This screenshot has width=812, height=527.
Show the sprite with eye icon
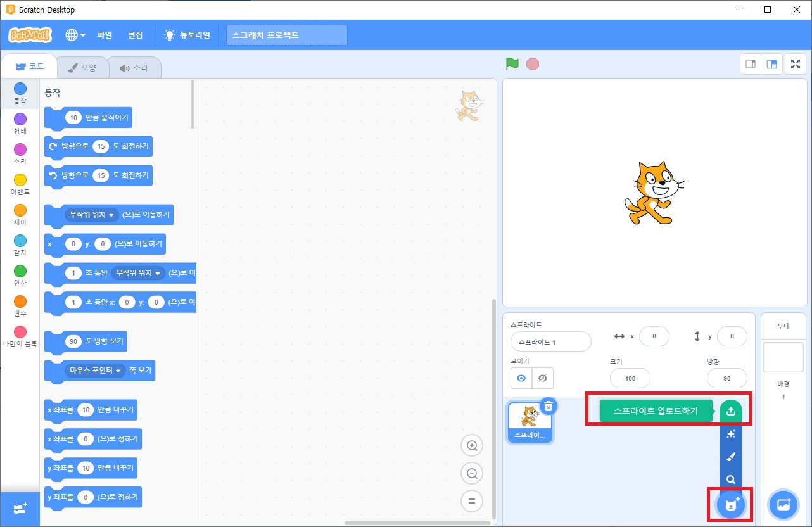(x=521, y=378)
